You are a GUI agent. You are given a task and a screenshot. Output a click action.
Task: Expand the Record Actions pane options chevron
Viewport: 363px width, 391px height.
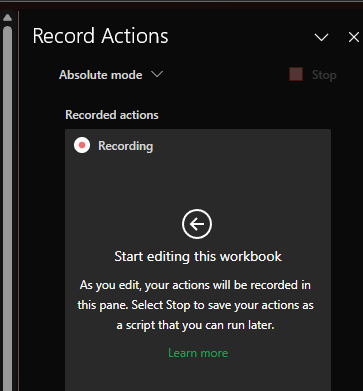tap(321, 37)
